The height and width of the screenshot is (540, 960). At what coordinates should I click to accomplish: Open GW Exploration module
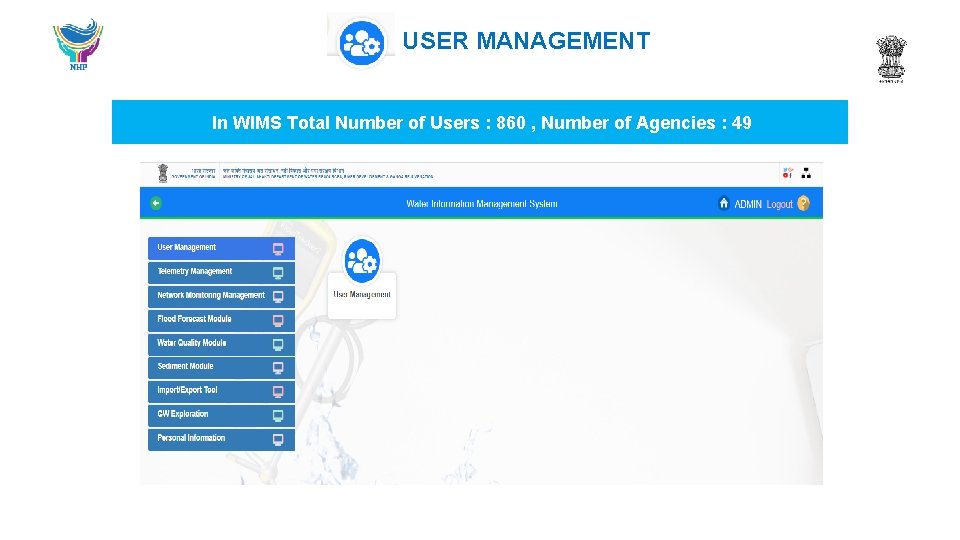221,414
